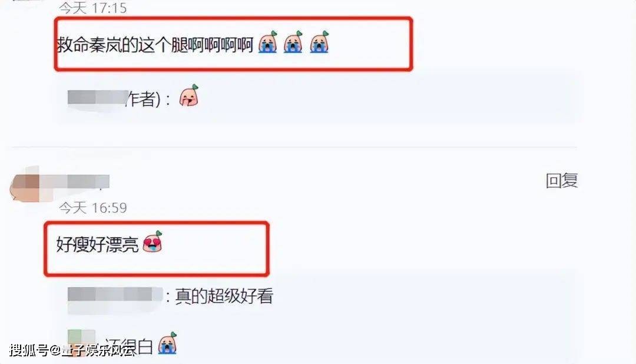The image size is (636, 364).
Task: Click the timestamp 今天 17:15
Action: 93,8
